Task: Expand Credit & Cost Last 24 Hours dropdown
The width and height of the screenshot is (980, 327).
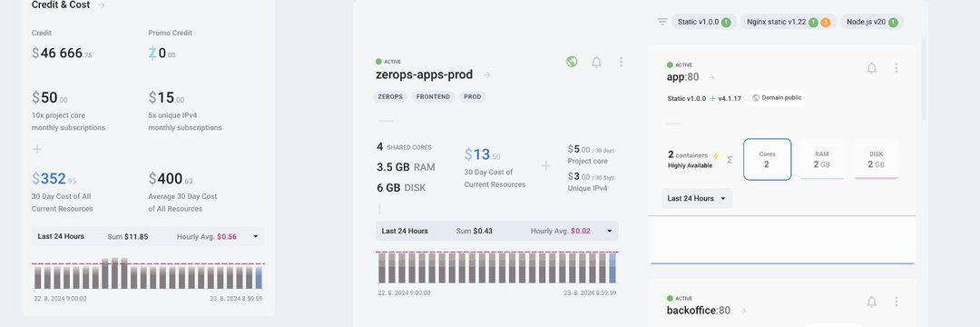Action: click(x=256, y=237)
